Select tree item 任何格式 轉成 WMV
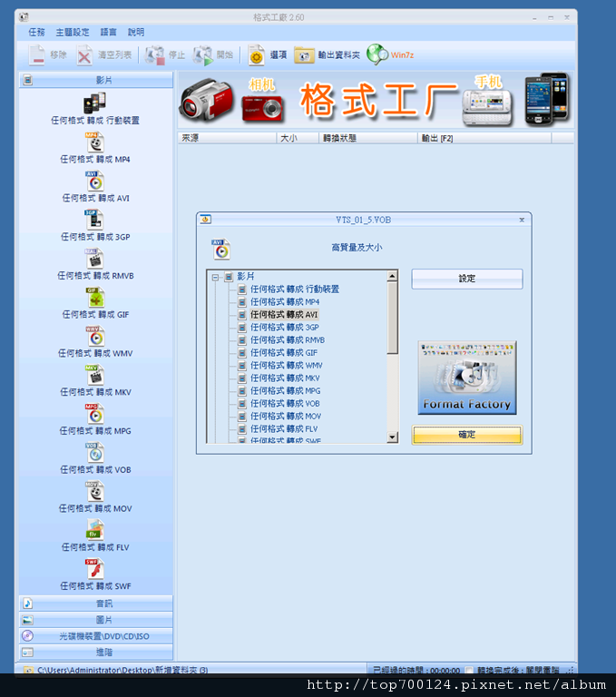616x697 pixels. [287, 366]
